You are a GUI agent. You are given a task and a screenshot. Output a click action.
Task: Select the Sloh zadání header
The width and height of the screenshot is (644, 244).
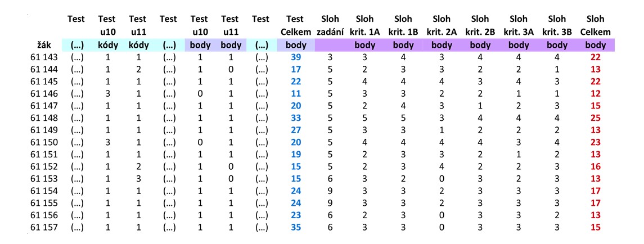328,25
